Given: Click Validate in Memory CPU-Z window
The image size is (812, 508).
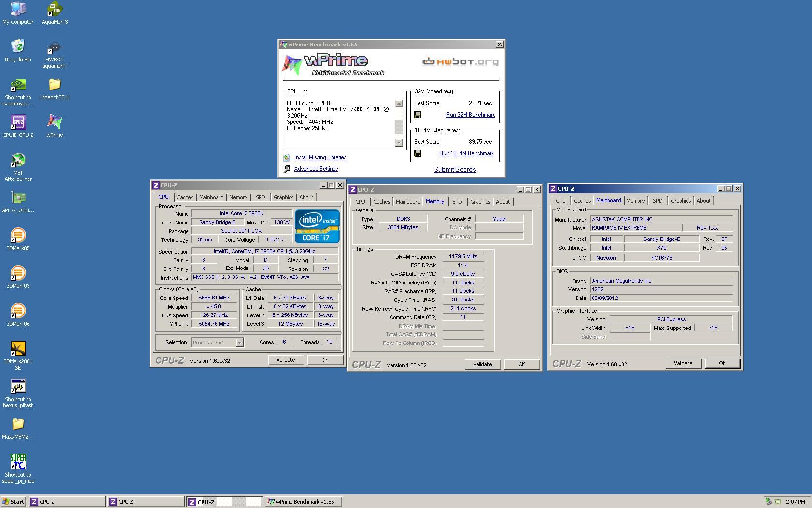Looking at the screenshot, I should pos(482,364).
